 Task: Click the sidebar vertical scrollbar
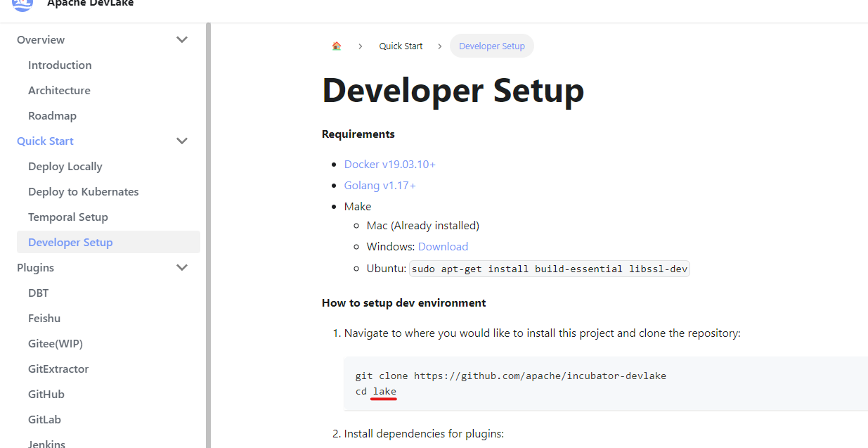(208, 236)
